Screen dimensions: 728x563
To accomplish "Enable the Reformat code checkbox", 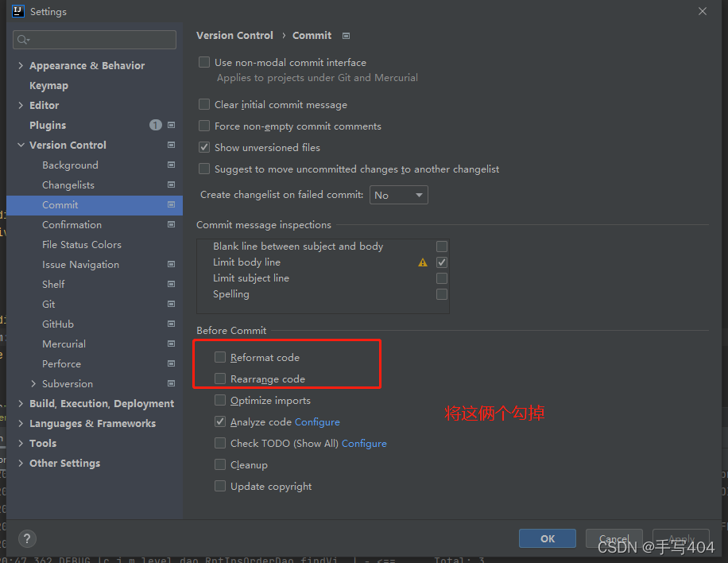I will click(x=219, y=356).
